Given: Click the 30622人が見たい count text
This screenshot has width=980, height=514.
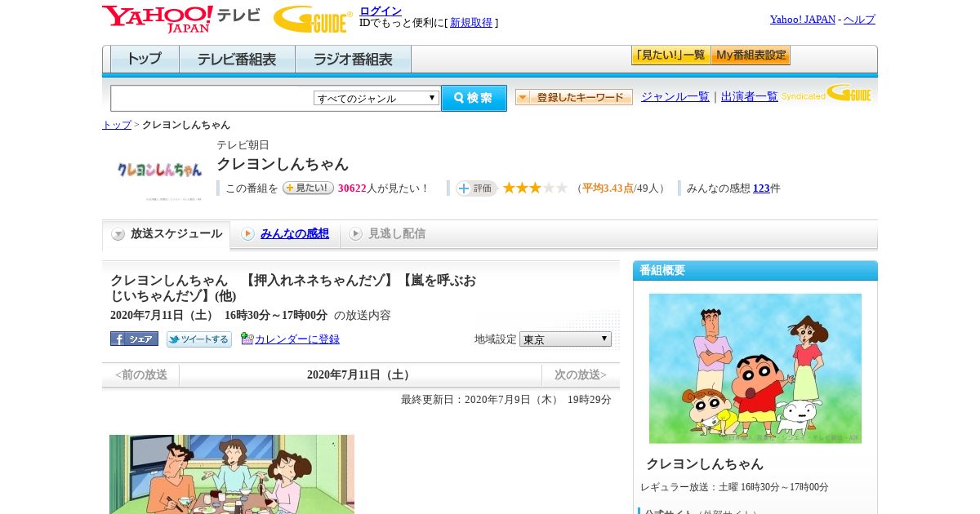Looking at the screenshot, I should pyautogui.click(x=383, y=188).
